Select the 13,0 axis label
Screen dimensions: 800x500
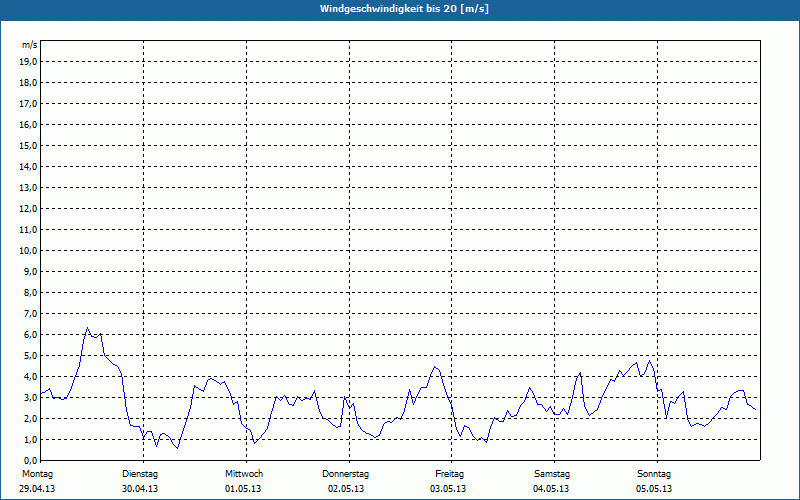[28, 188]
